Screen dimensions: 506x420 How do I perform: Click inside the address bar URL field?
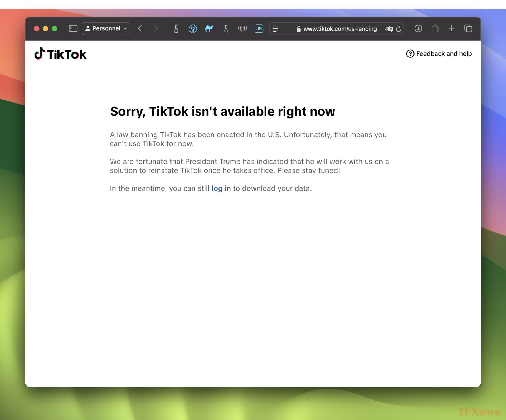coord(339,29)
